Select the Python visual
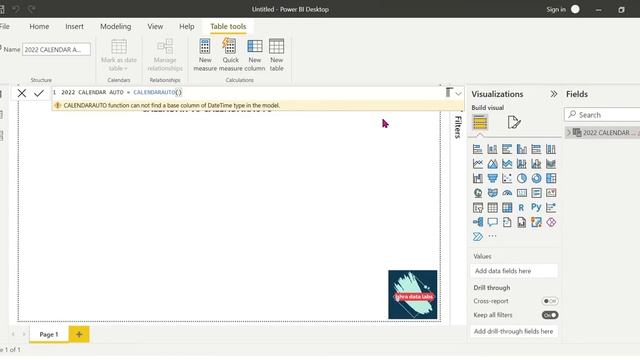Image resolution: width=640 pixels, height=360 pixels. 536,208
